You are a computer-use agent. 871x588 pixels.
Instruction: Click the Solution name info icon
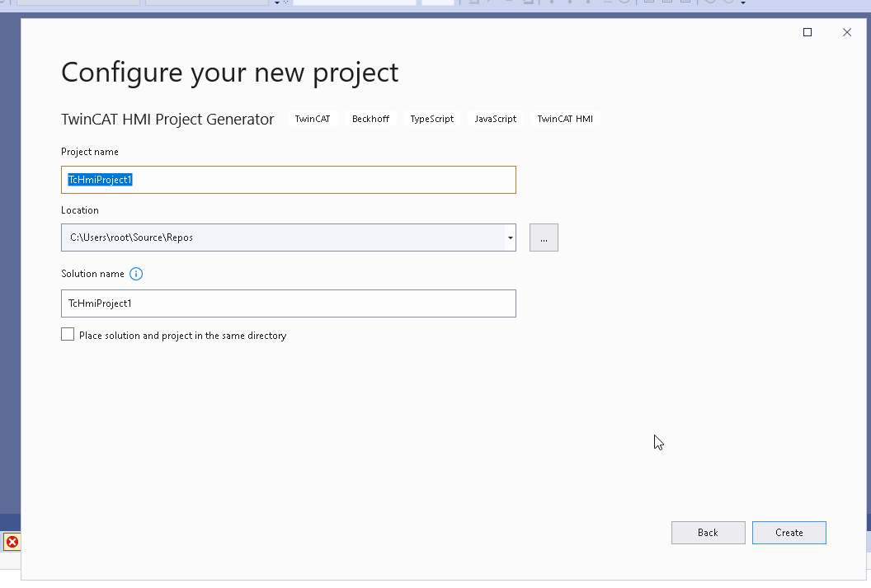pyautogui.click(x=136, y=274)
